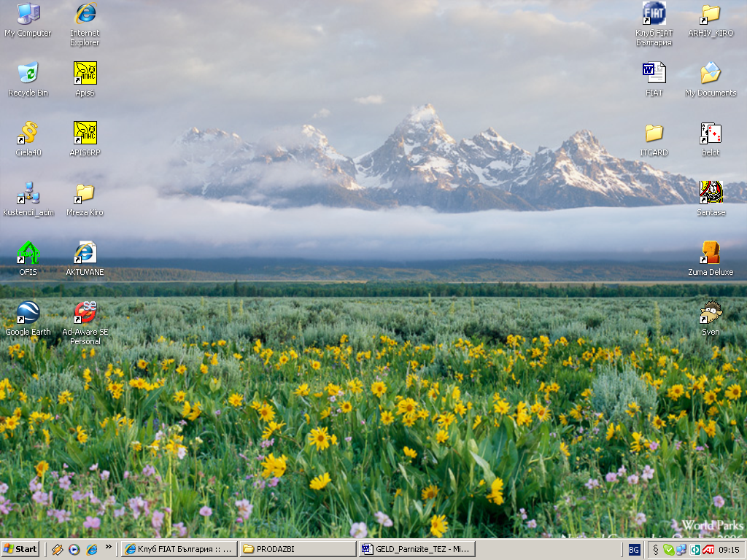Click the Start button
The width and height of the screenshot is (747, 560).
point(20,549)
